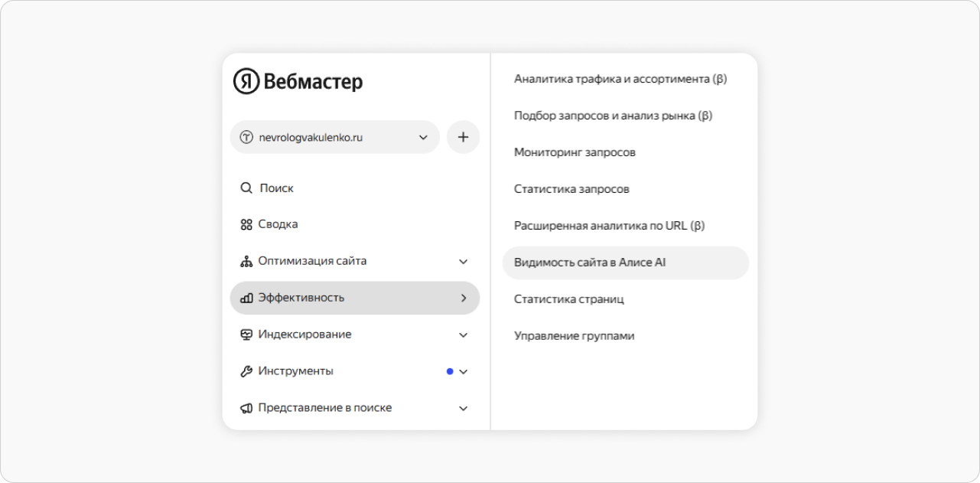Click the chevron in the site selector
This screenshot has height=483, width=980.
[x=423, y=138]
